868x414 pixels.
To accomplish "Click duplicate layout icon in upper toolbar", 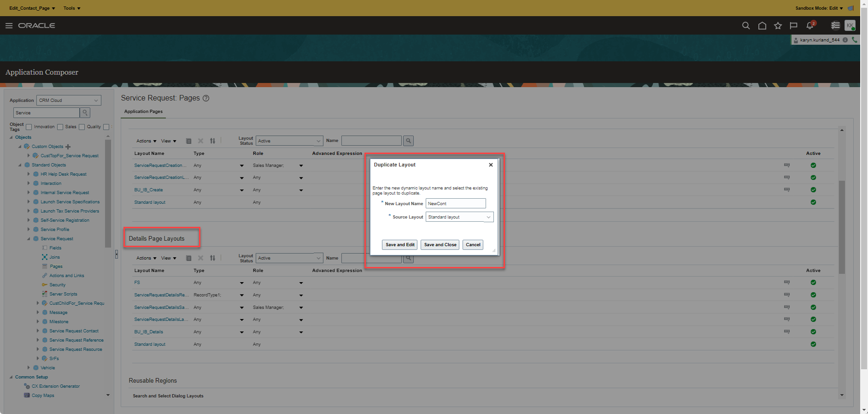I will (x=188, y=141).
